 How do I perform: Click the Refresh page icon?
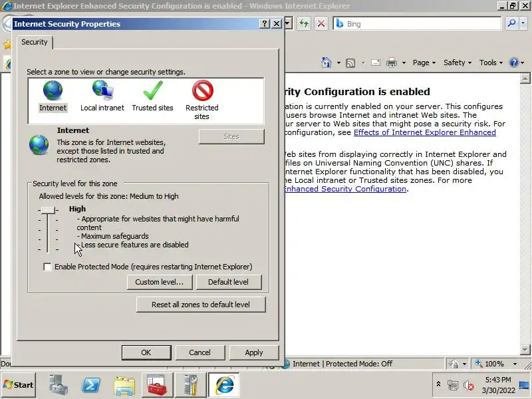coord(304,23)
